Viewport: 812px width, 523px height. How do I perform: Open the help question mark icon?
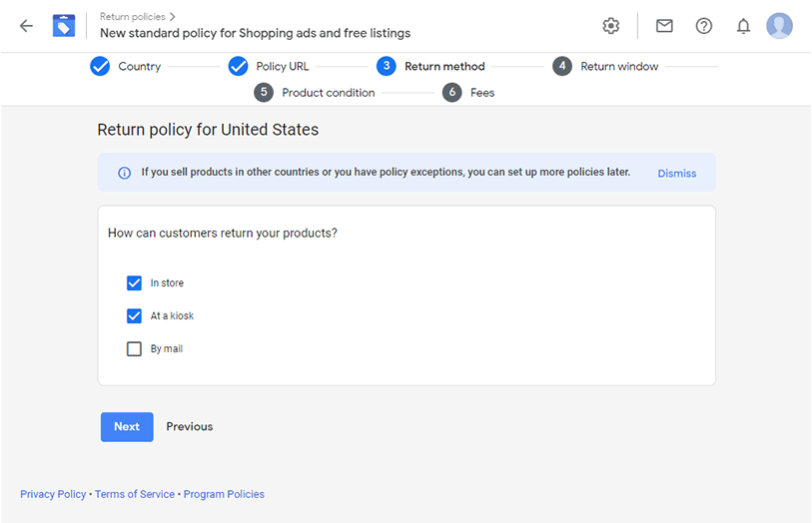pos(704,26)
